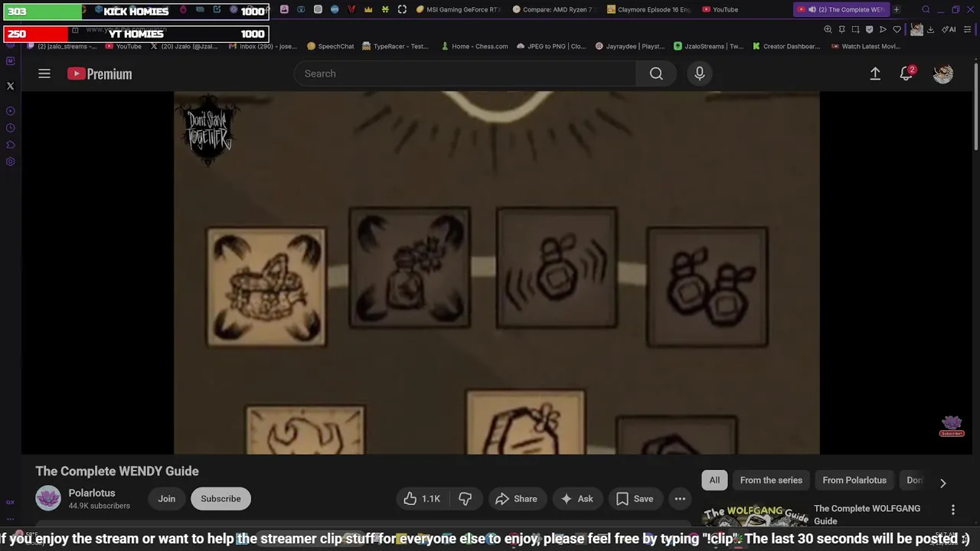The height and width of the screenshot is (551, 980).
Task: Open the SpeechChat bookmark
Action: [331, 46]
